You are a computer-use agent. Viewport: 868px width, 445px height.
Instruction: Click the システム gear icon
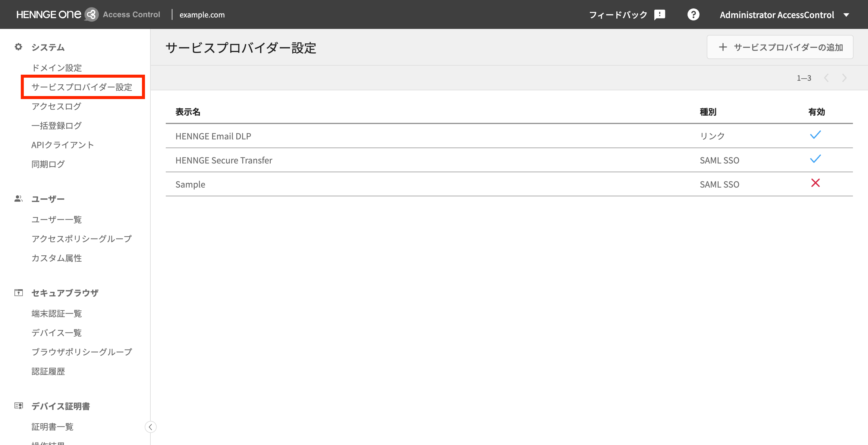(18, 47)
